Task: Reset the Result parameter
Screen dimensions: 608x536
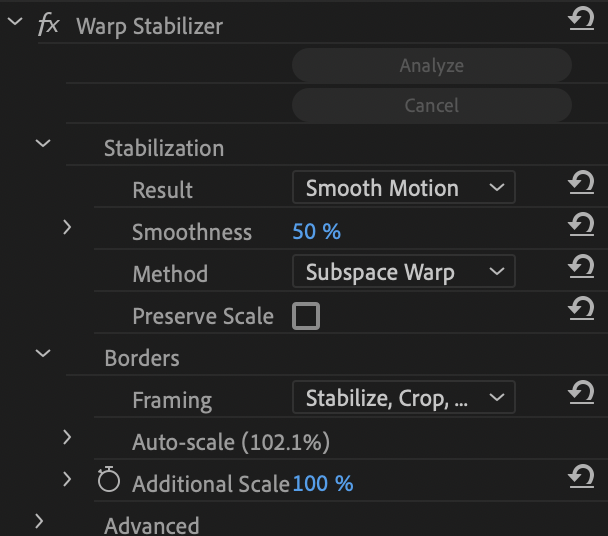Action: pos(581,183)
